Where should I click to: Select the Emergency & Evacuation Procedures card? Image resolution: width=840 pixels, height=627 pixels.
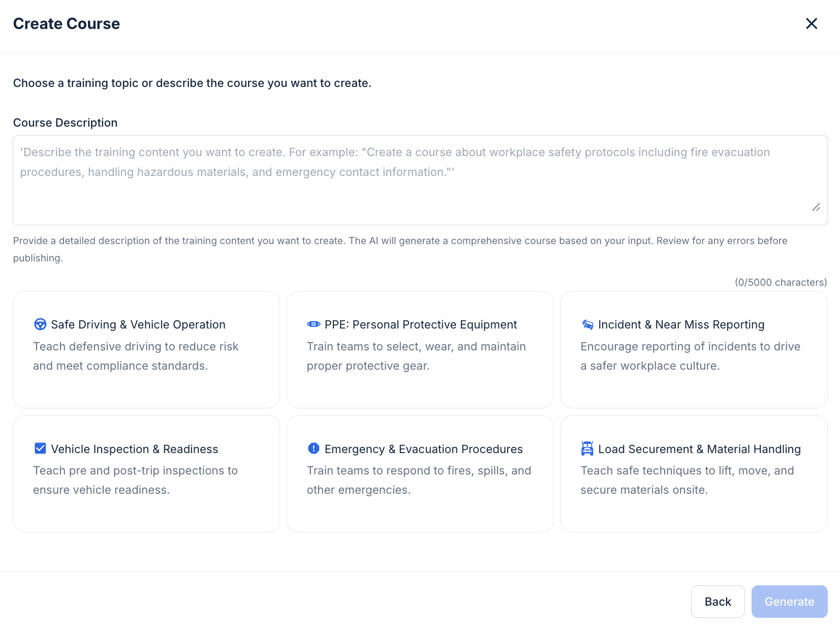(420, 473)
